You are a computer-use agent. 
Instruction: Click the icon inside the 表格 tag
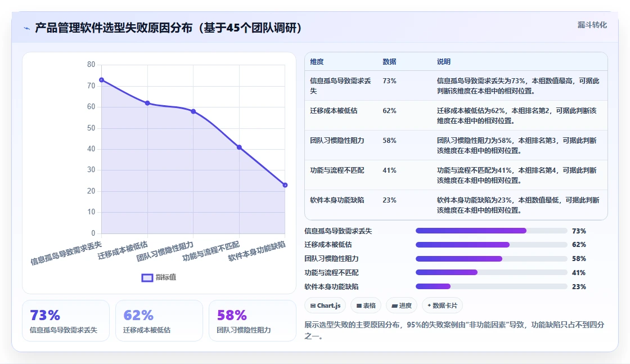coord(359,305)
